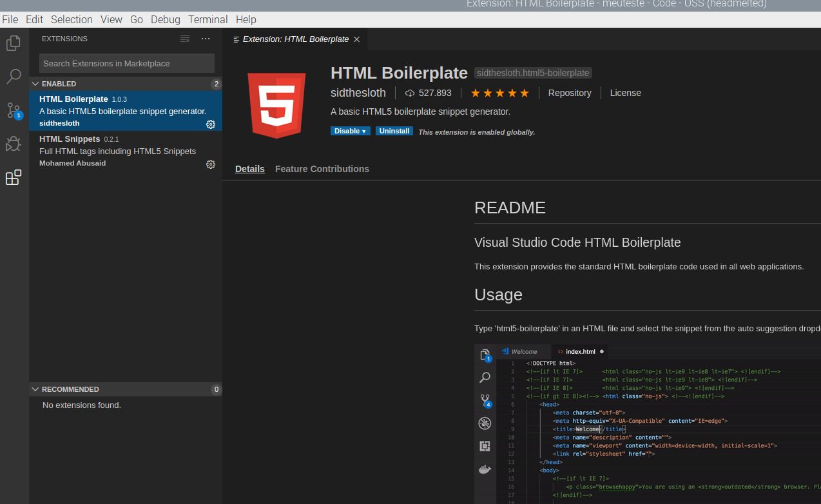Click the five-star rating
Viewport: 821px width, 504px height.
[x=500, y=93]
